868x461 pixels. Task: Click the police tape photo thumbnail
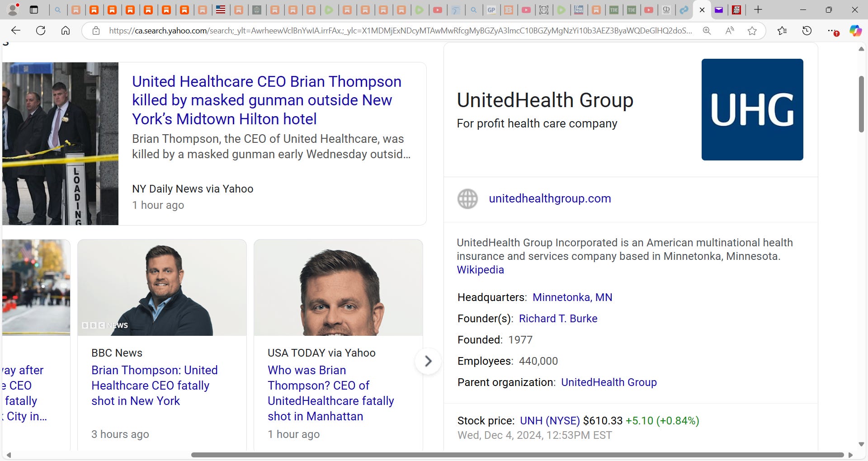(x=60, y=144)
